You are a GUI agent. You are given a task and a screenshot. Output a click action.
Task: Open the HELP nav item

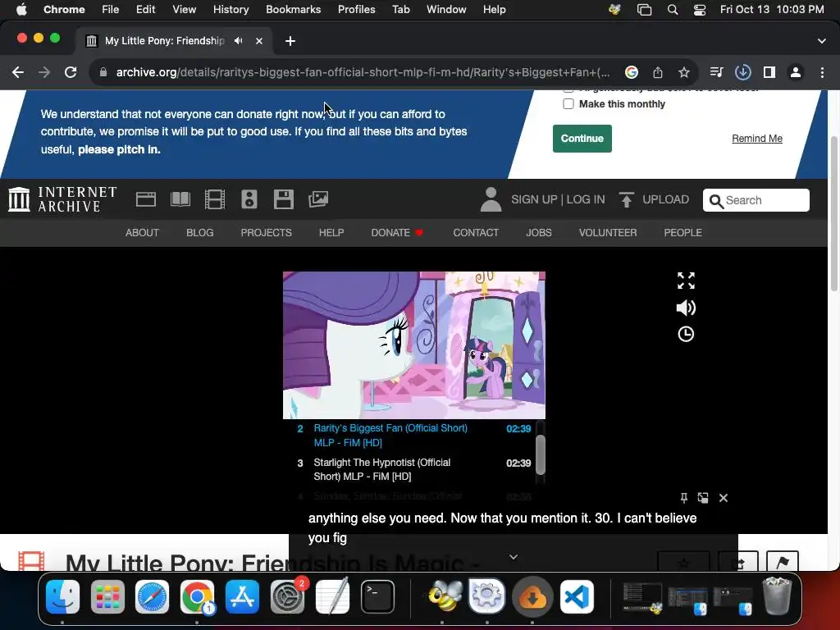(331, 232)
